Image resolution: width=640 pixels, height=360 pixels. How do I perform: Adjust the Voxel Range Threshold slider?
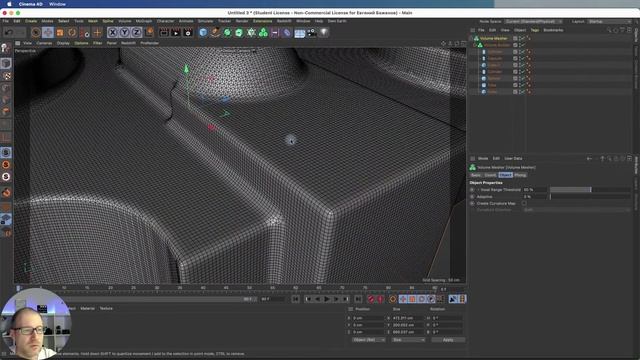[590, 190]
